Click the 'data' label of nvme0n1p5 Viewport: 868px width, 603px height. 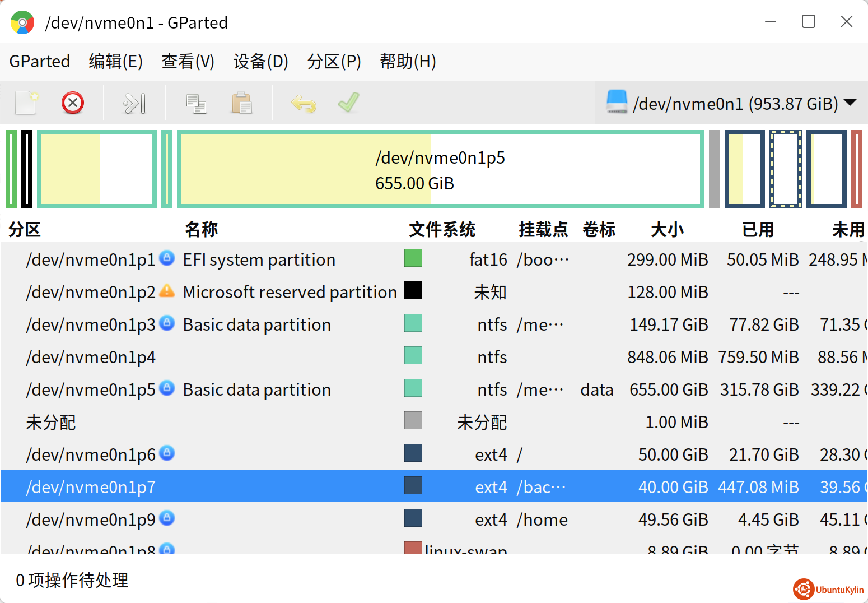(597, 389)
